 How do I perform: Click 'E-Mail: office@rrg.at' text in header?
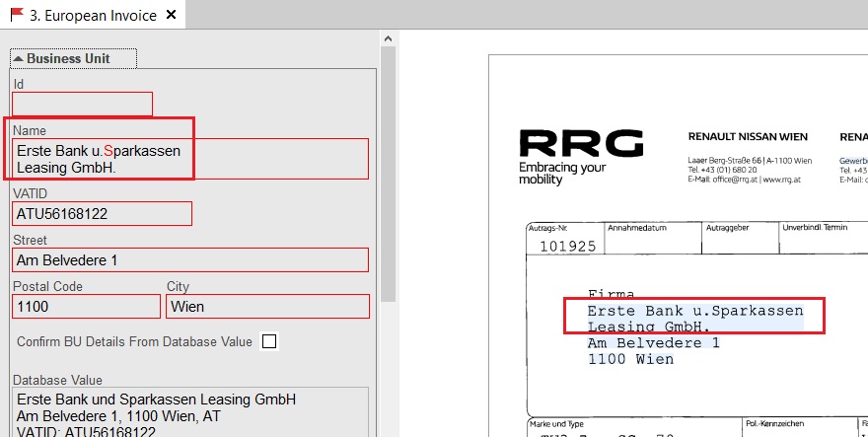[722, 180]
